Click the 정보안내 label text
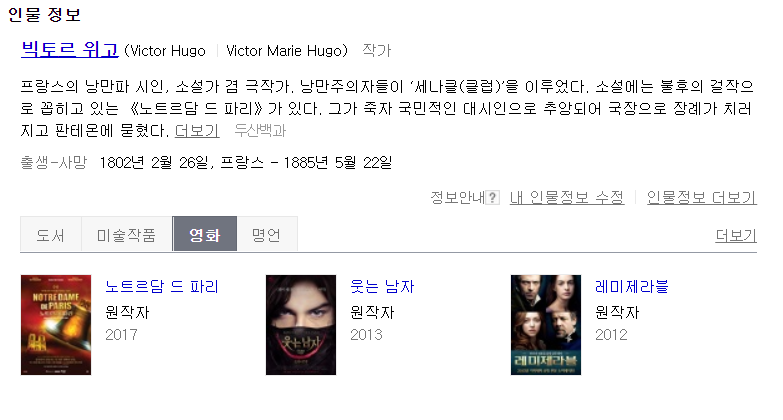This screenshot has width=783, height=420. point(457,198)
